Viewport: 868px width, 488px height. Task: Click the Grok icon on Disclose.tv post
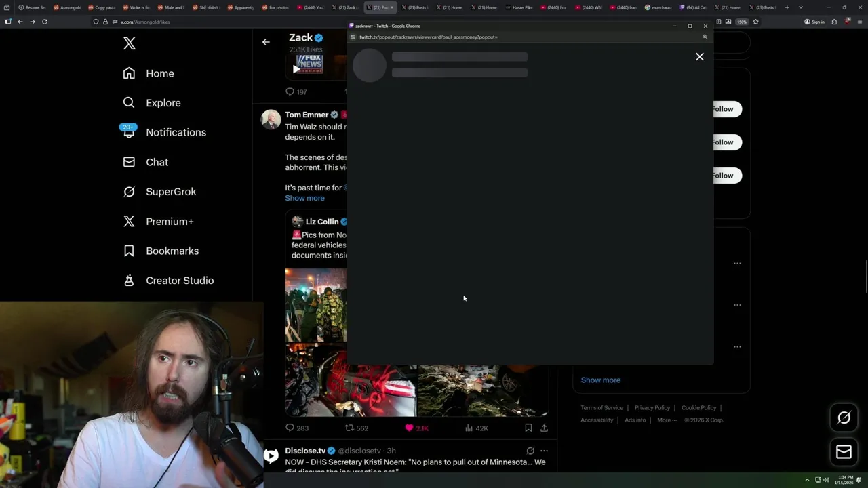coord(530,451)
